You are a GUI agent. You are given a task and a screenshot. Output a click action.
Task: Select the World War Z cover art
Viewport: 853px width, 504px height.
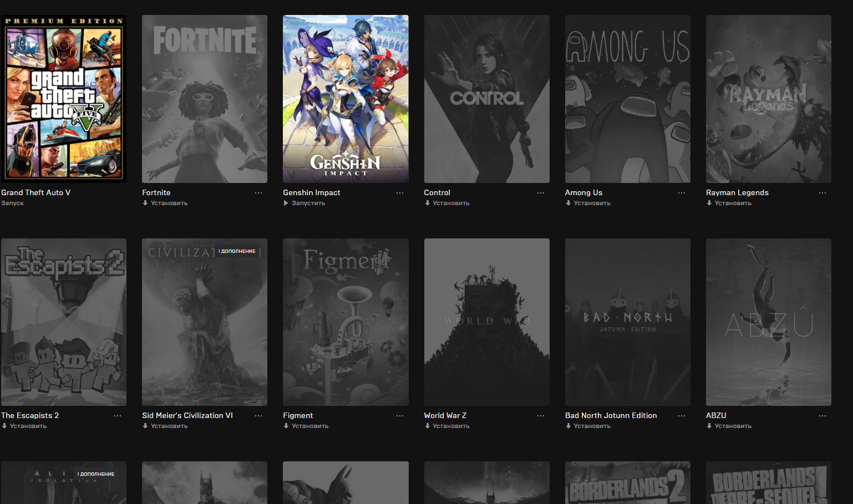click(487, 322)
